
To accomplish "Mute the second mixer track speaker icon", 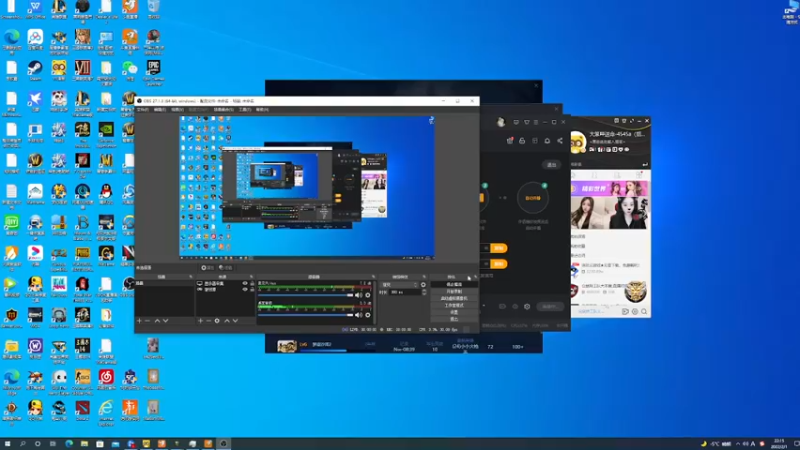I will [x=359, y=315].
